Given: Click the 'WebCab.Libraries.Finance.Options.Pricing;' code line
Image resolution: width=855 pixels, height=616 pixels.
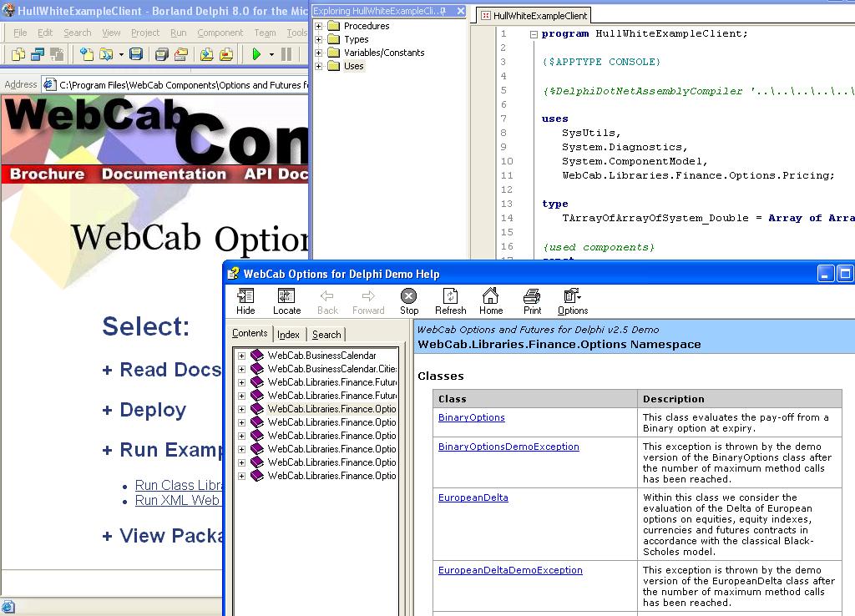Looking at the screenshot, I should click(x=698, y=175).
